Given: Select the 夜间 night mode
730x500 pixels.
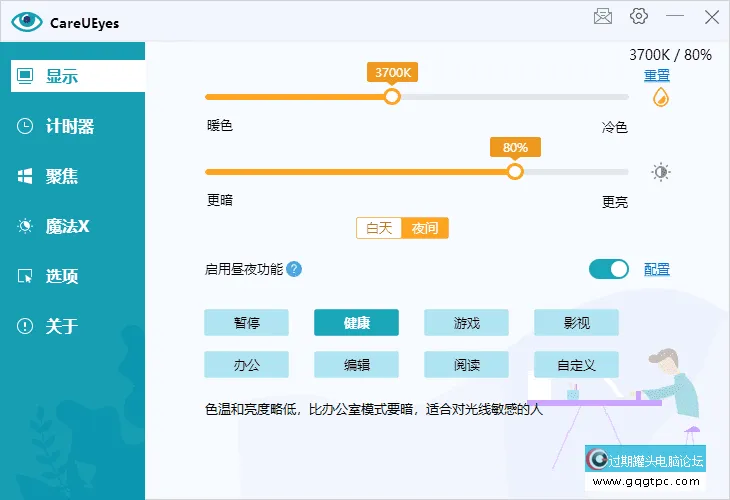Looking at the screenshot, I should click(425, 228).
